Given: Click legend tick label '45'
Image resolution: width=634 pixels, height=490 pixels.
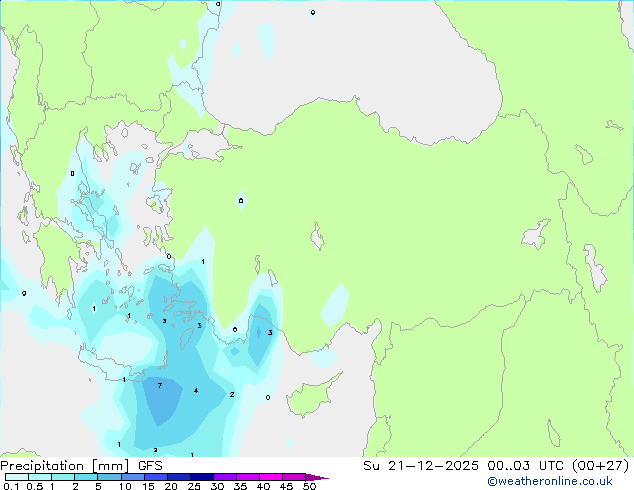Looking at the screenshot, I should click(286, 486).
